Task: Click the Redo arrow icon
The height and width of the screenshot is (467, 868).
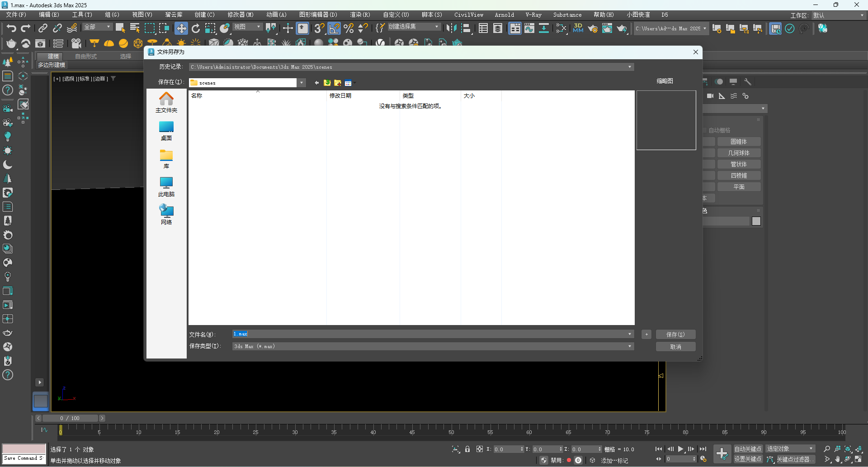Action: pyautogui.click(x=26, y=28)
